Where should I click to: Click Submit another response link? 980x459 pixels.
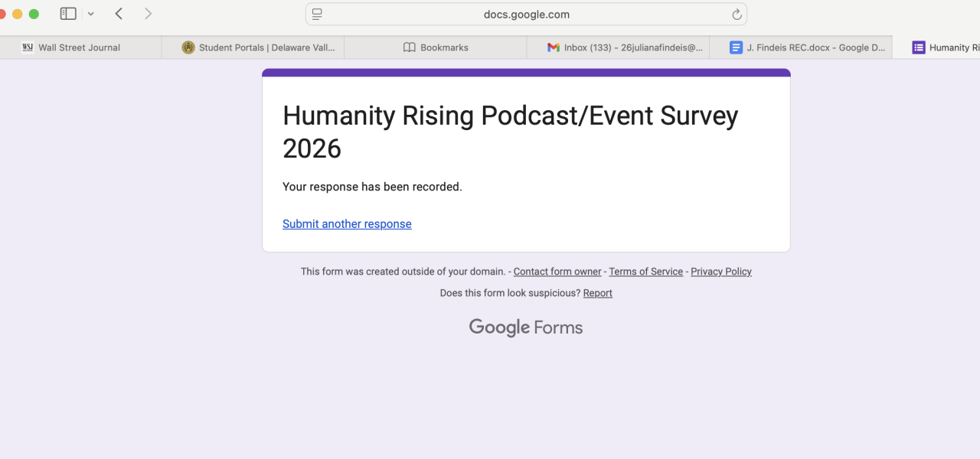click(347, 224)
